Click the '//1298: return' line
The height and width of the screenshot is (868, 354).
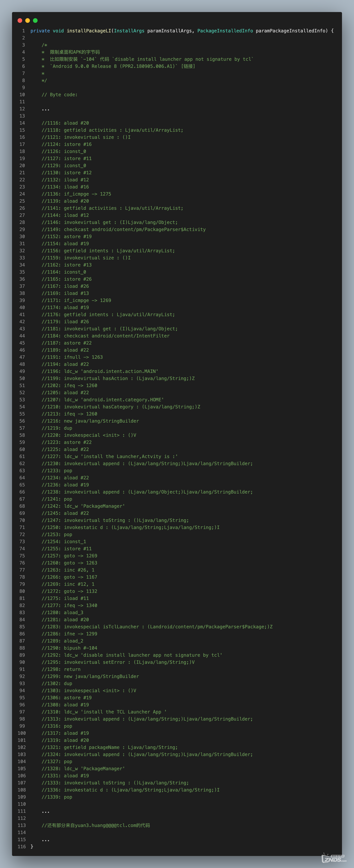pyautogui.click(x=61, y=669)
